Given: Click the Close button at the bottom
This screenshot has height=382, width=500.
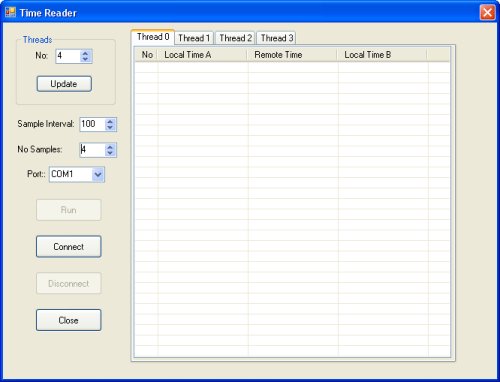Looking at the screenshot, I should tap(68, 320).
